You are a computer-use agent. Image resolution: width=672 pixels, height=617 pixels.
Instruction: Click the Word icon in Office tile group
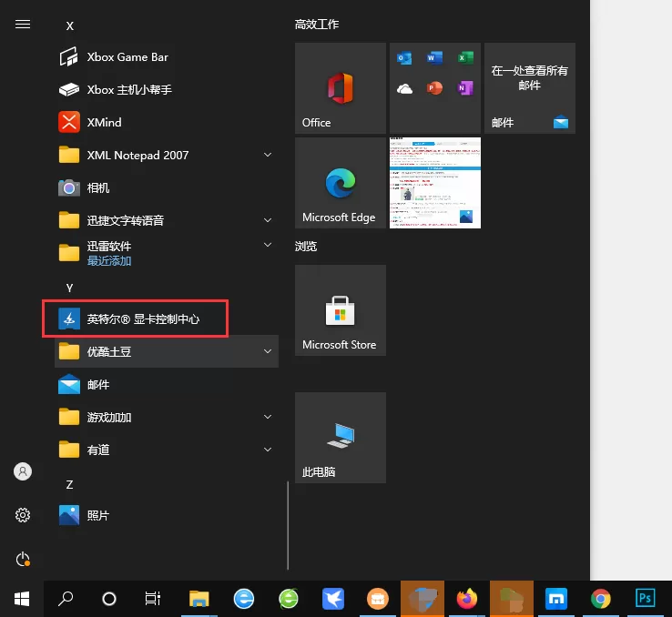coord(434,58)
